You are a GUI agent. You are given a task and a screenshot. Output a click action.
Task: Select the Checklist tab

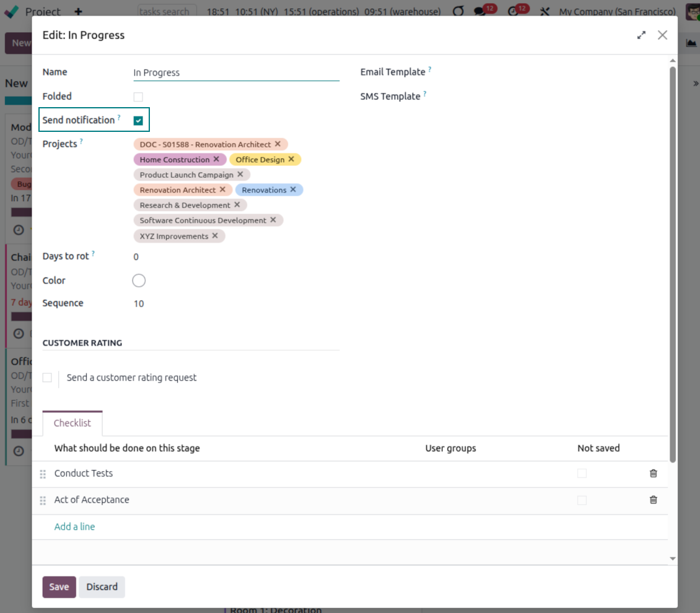72,424
